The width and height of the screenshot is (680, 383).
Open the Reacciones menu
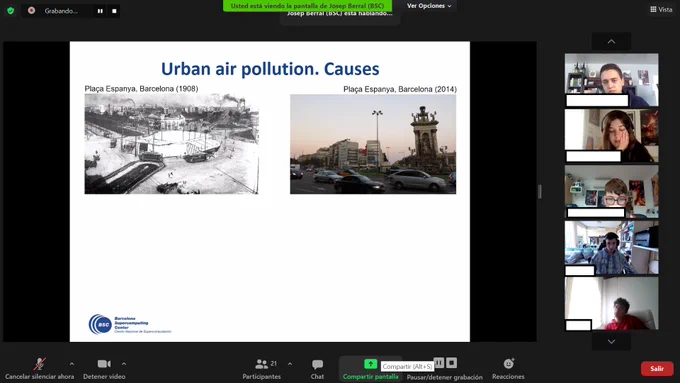pyautogui.click(x=508, y=368)
